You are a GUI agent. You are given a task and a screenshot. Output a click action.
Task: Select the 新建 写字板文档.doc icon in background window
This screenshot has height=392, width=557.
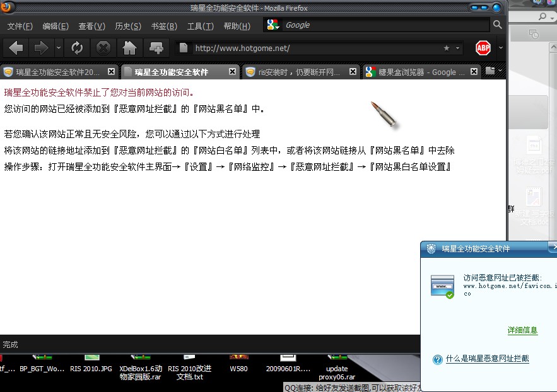pos(534,205)
